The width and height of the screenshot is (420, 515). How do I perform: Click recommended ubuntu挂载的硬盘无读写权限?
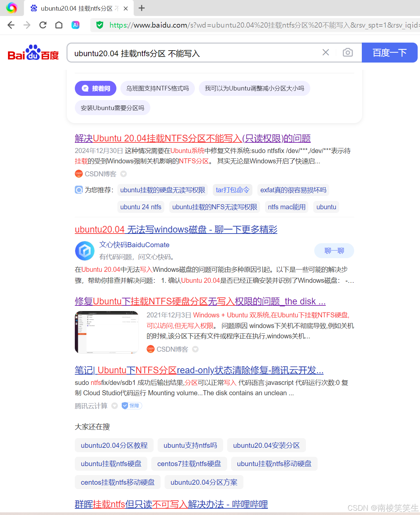point(163,190)
